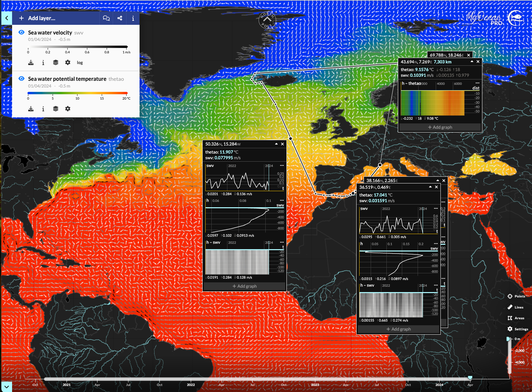
Task: Click thetao value 11.907 °C
Action: click(229, 152)
